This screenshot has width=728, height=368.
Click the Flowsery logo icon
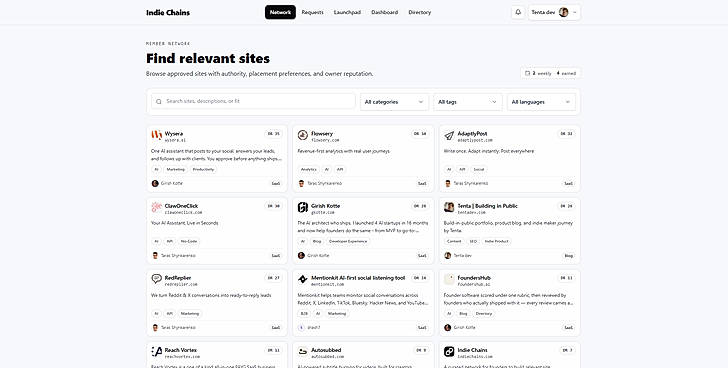[303, 135]
